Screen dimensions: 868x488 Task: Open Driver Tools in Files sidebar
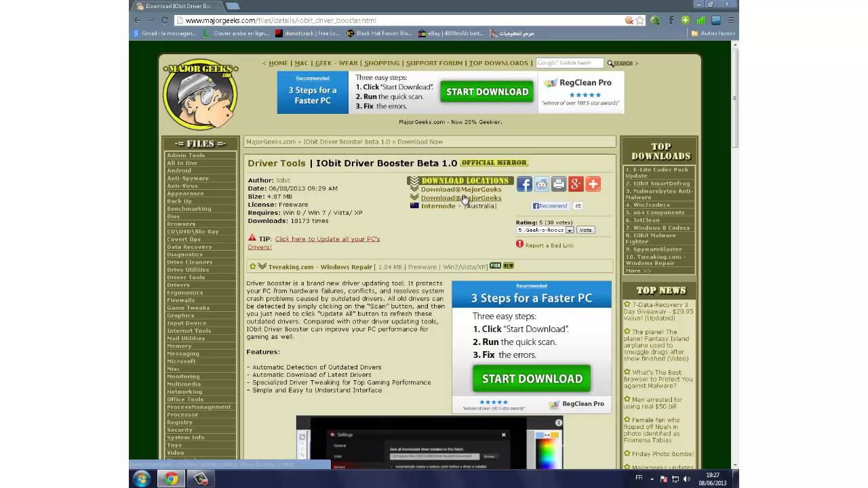pyautogui.click(x=186, y=277)
